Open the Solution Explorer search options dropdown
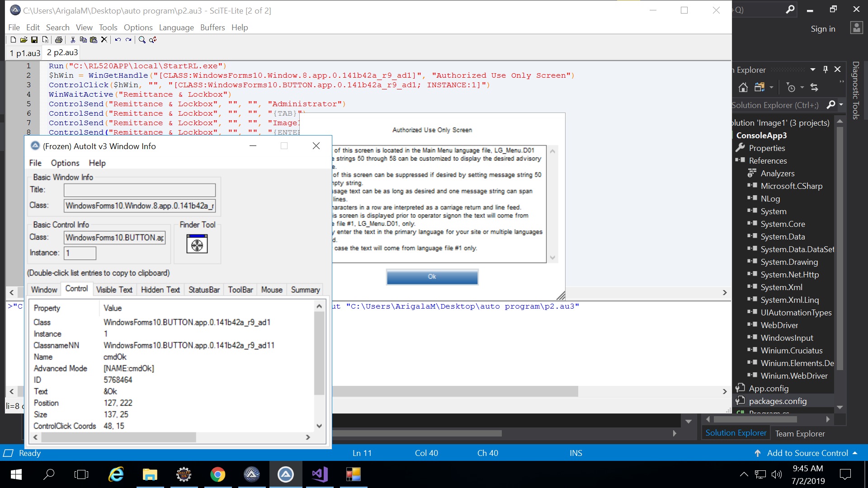This screenshot has width=868, height=488. coord(841,105)
